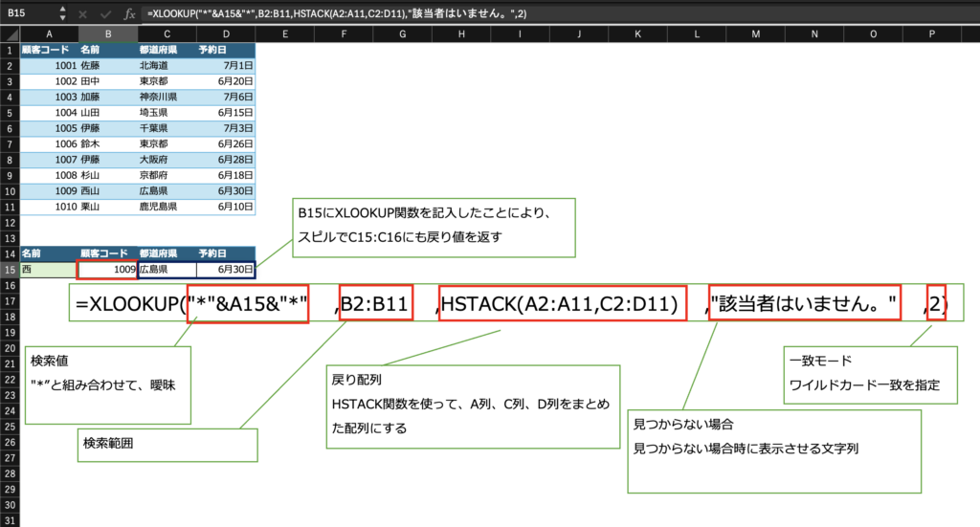
Task: Select column P header
Action: point(931,33)
